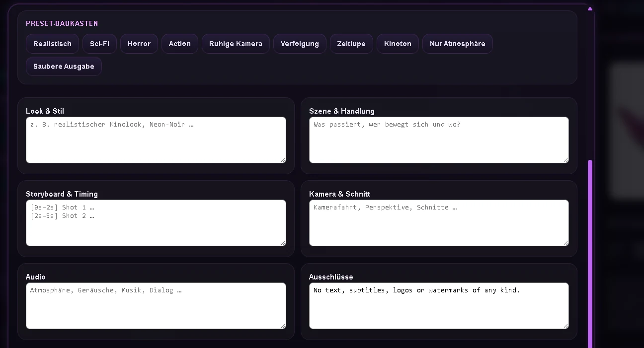Click the Storyboard & Timing label
This screenshot has height=348, width=644.
pyautogui.click(x=62, y=194)
